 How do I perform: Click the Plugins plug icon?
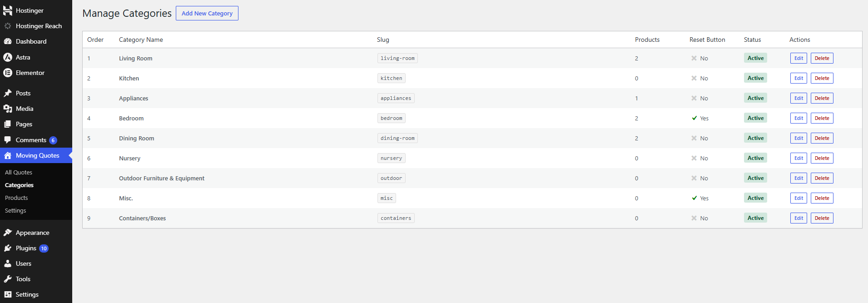(x=8, y=248)
